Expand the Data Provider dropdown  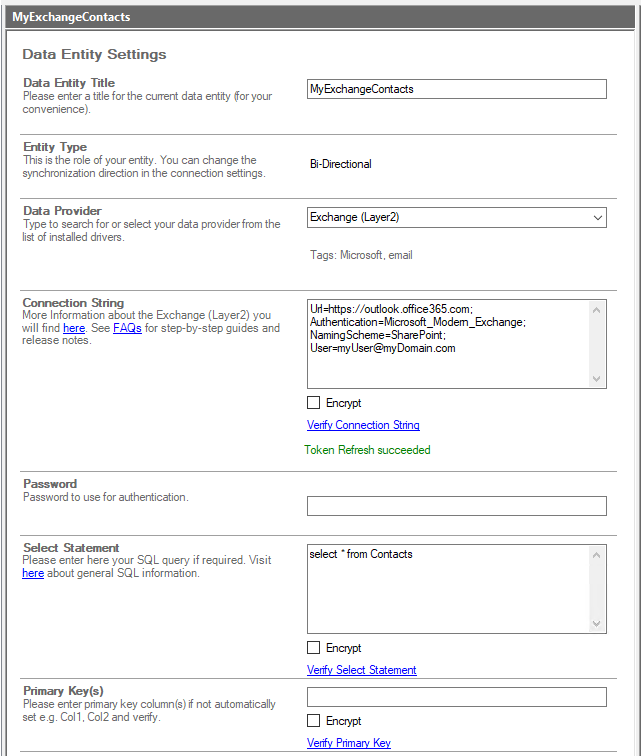point(597,217)
